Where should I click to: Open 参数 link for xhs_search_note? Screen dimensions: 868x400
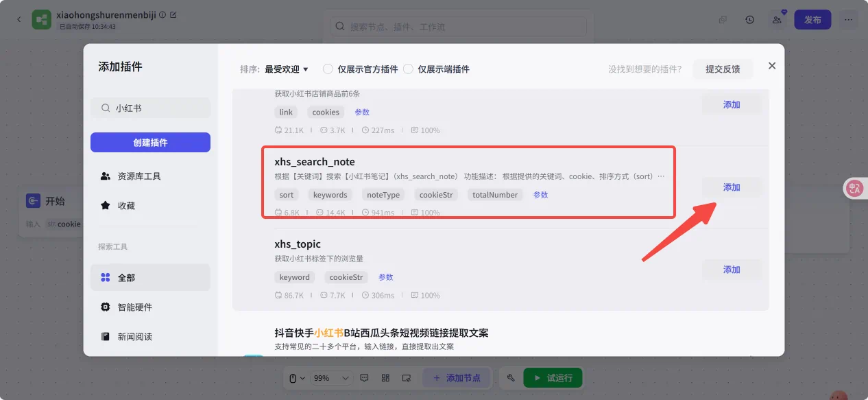(x=541, y=195)
